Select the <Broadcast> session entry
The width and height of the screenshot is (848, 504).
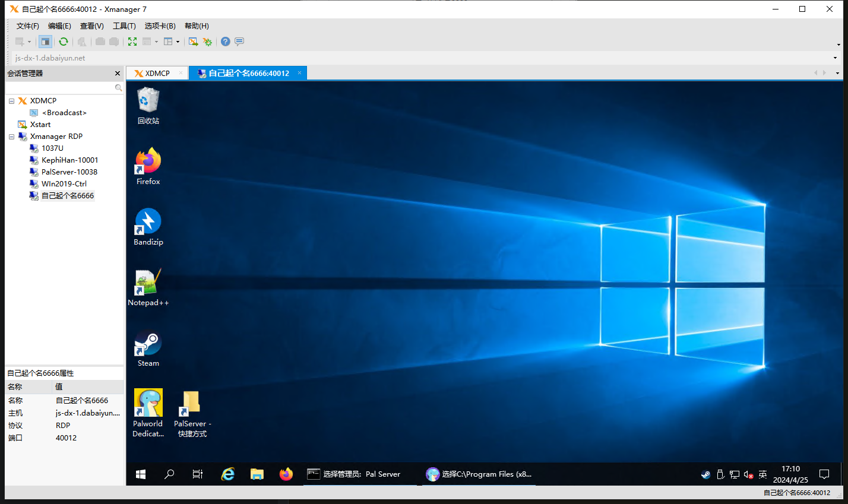point(64,113)
